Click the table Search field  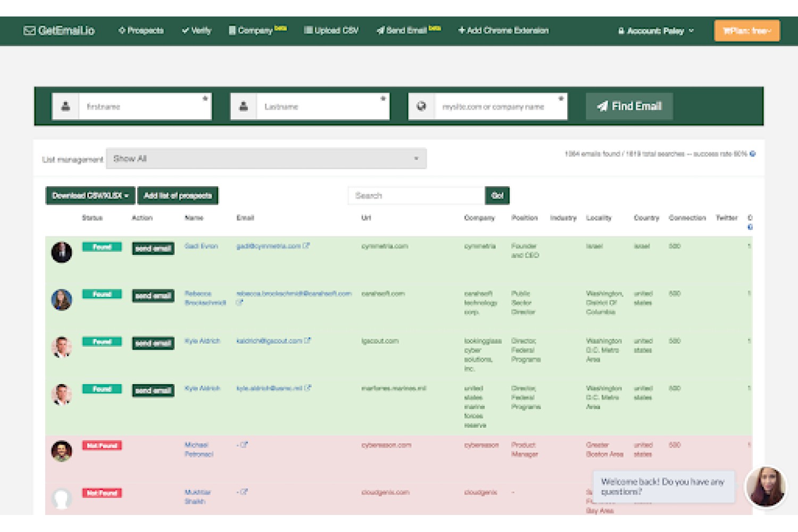(x=417, y=196)
